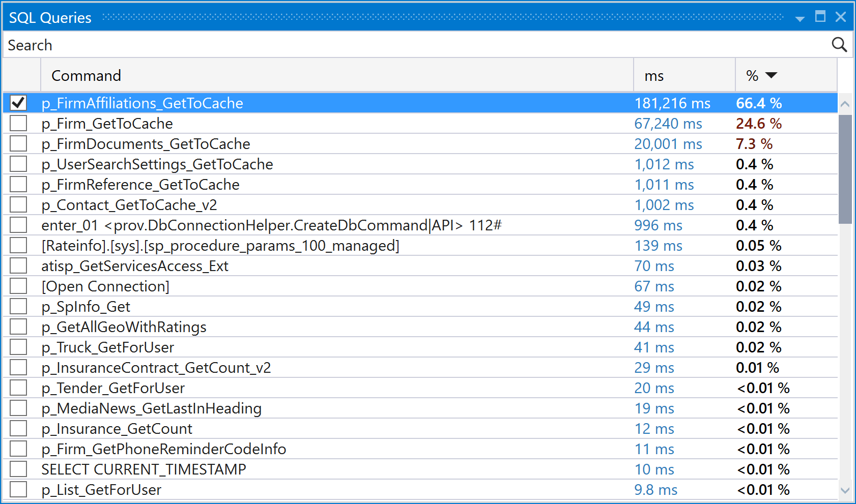Sort by the Command column header
This screenshot has width=856, height=504.
[x=86, y=76]
